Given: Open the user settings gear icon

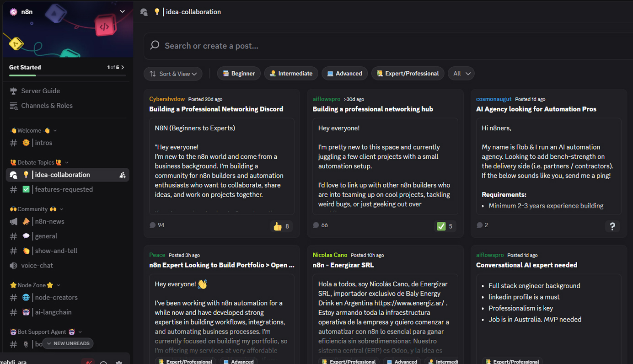Looking at the screenshot, I should (x=118, y=363).
